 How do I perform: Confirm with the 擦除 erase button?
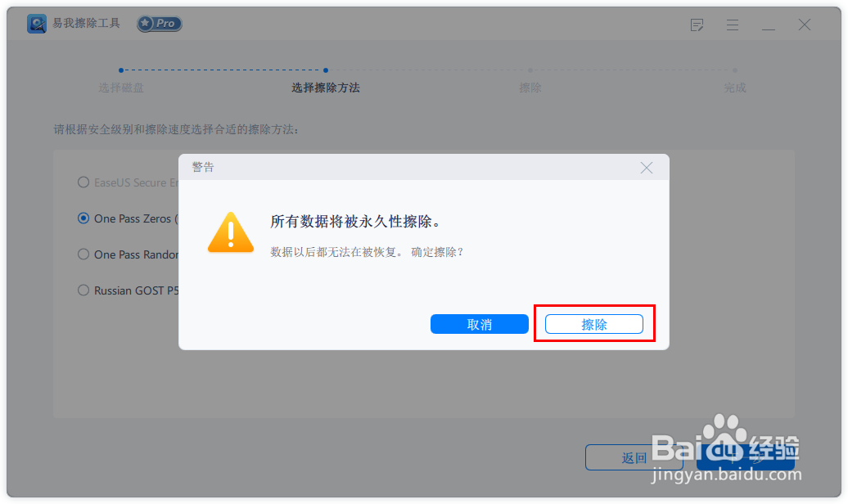pyautogui.click(x=593, y=324)
